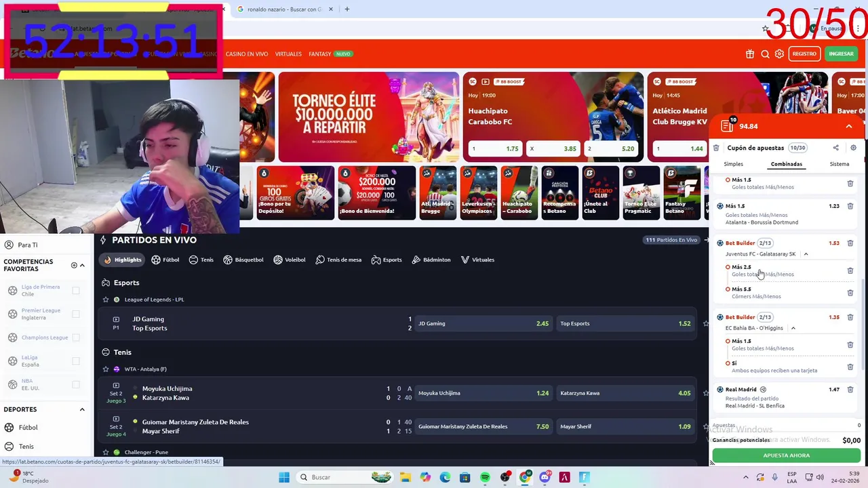868x488 pixels.
Task: Open the settings gear in the Betano header
Action: click(x=779, y=54)
